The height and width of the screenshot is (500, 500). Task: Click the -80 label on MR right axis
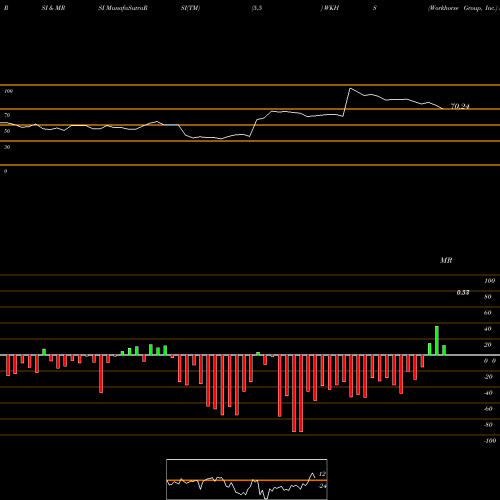(488, 425)
